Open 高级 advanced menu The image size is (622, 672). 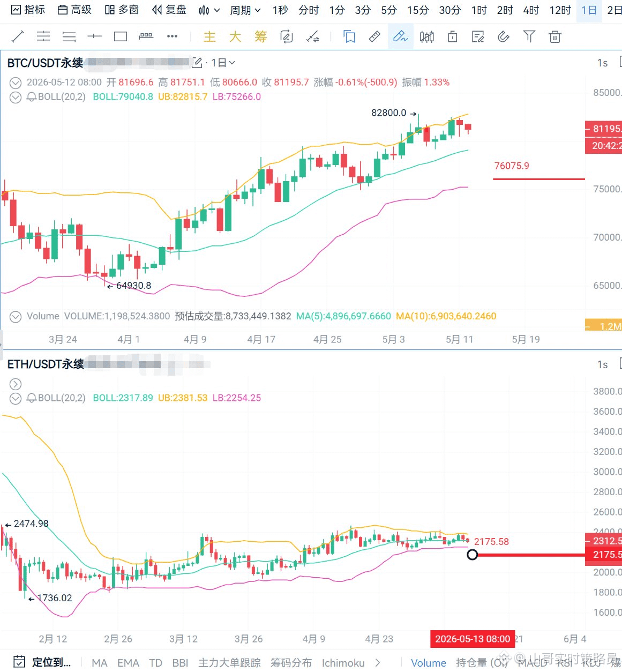coord(74,10)
